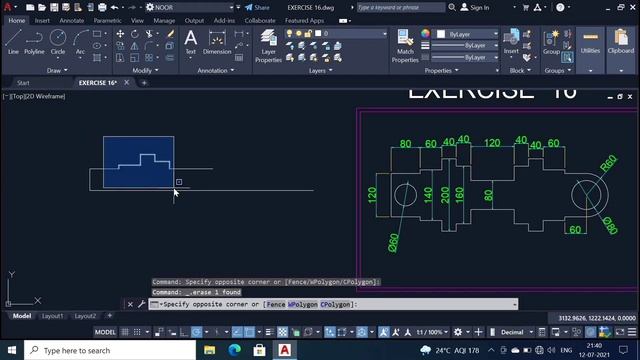Click Sign In
The width and height of the screenshot is (640, 360).
coord(475,7)
